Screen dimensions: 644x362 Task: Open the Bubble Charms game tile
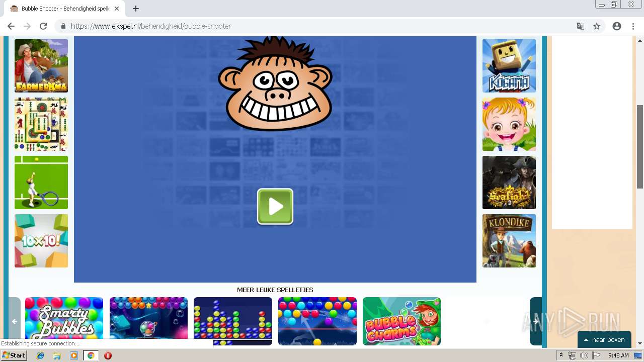401,321
